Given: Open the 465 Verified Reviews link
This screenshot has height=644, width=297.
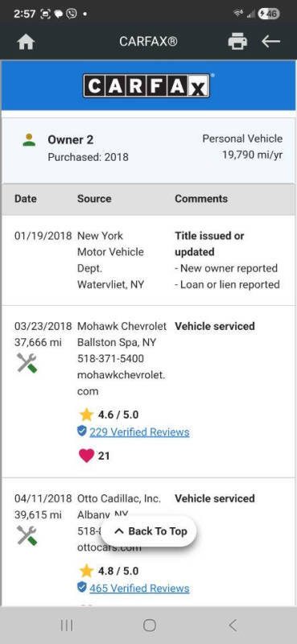Looking at the screenshot, I should tap(139, 588).
